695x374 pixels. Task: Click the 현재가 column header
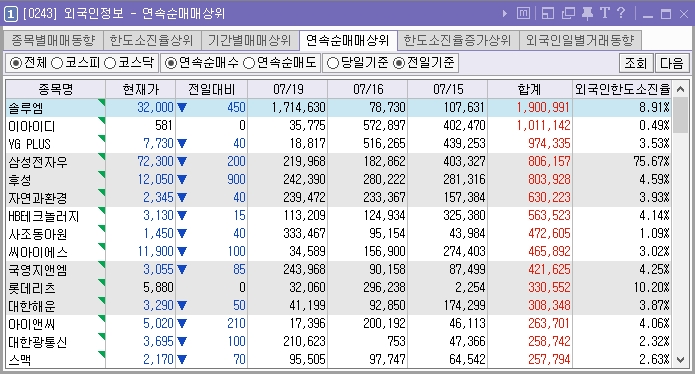[x=141, y=90]
